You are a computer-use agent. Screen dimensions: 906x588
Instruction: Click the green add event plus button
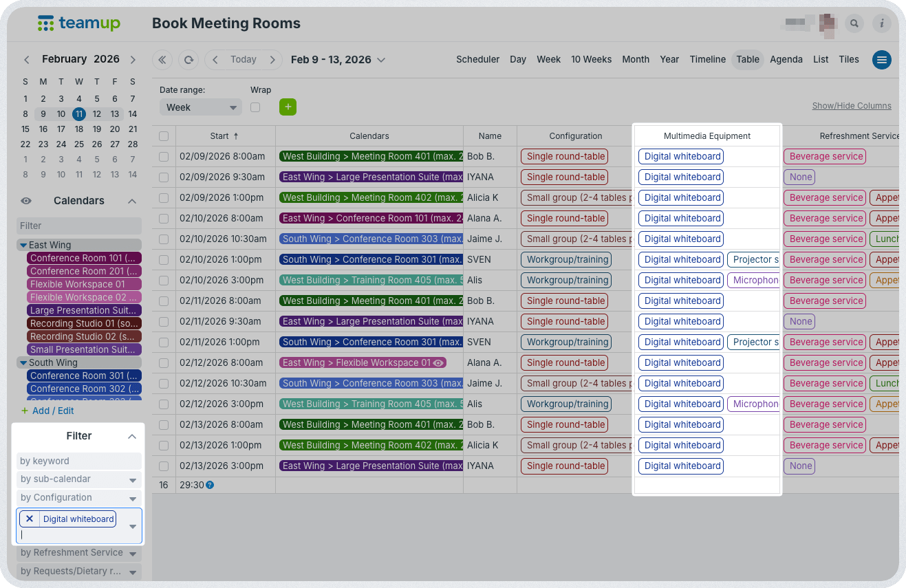pos(288,107)
